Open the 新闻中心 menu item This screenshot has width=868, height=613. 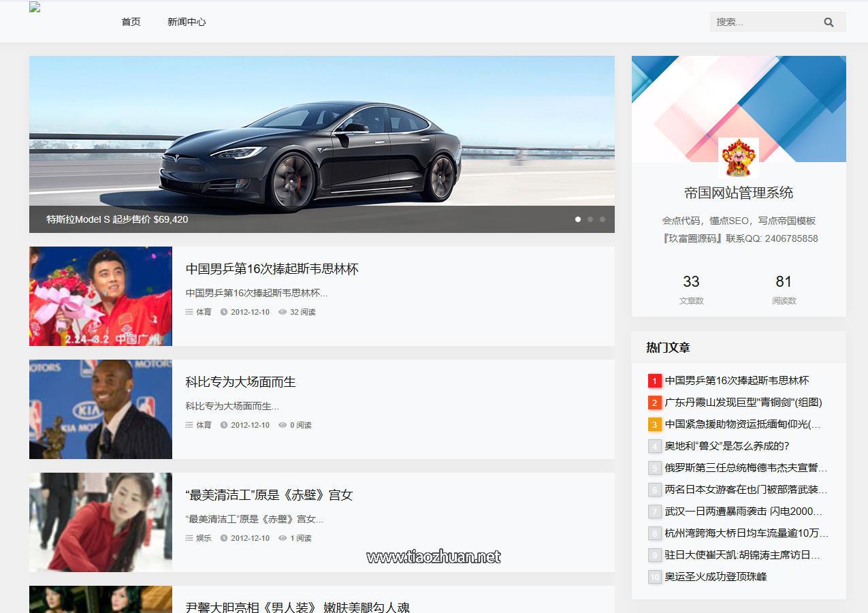(187, 22)
